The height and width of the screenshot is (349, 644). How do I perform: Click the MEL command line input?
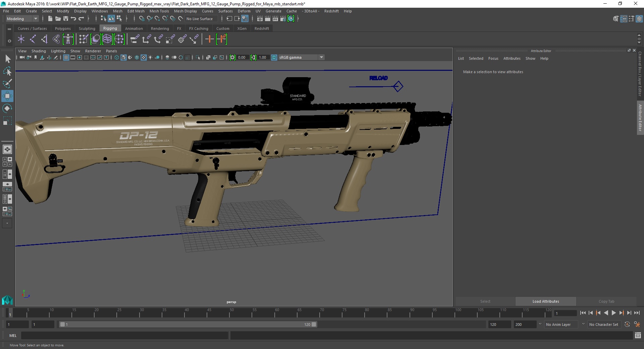tap(124, 335)
